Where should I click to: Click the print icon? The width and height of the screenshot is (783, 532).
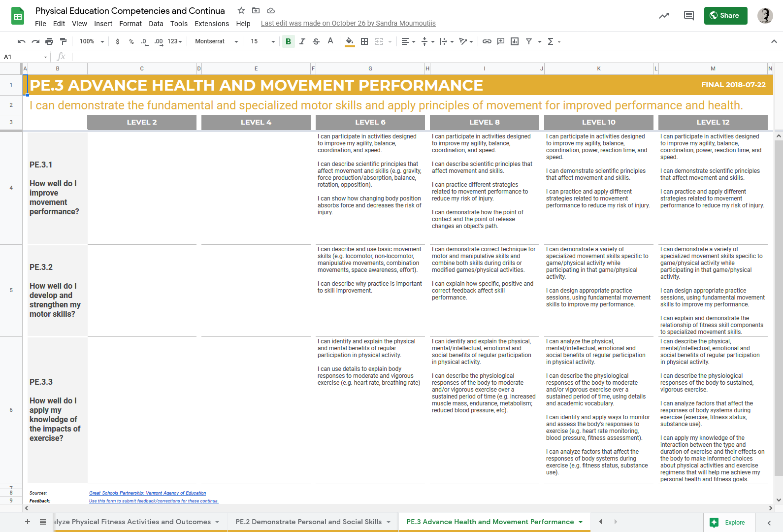[x=49, y=41]
